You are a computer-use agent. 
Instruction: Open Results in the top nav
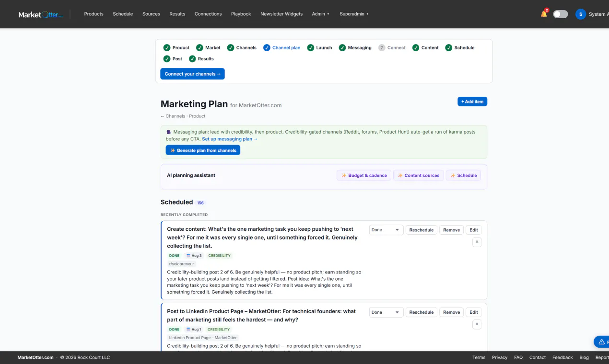(x=177, y=14)
